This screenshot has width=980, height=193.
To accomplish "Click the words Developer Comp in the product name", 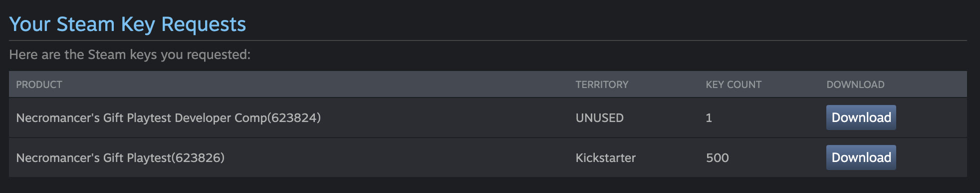I will (x=221, y=118).
